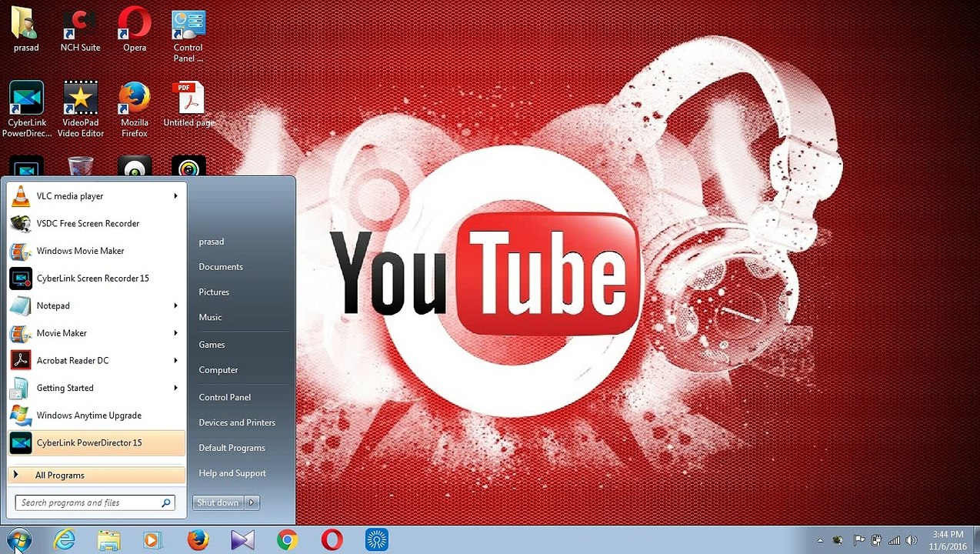This screenshot has width=980, height=554.
Task: Click the Search programs and files box
Action: (x=95, y=502)
